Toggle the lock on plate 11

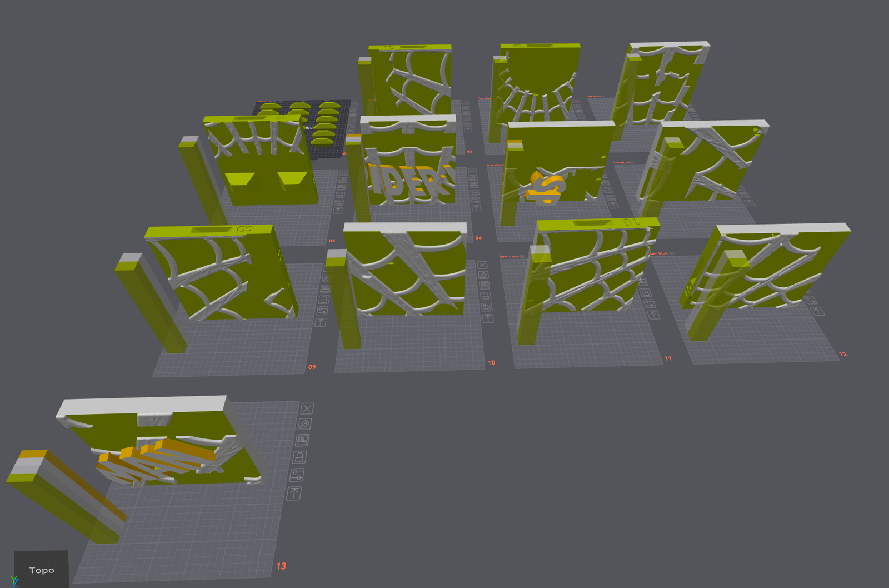pyautogui.click(x=645, y=293)
